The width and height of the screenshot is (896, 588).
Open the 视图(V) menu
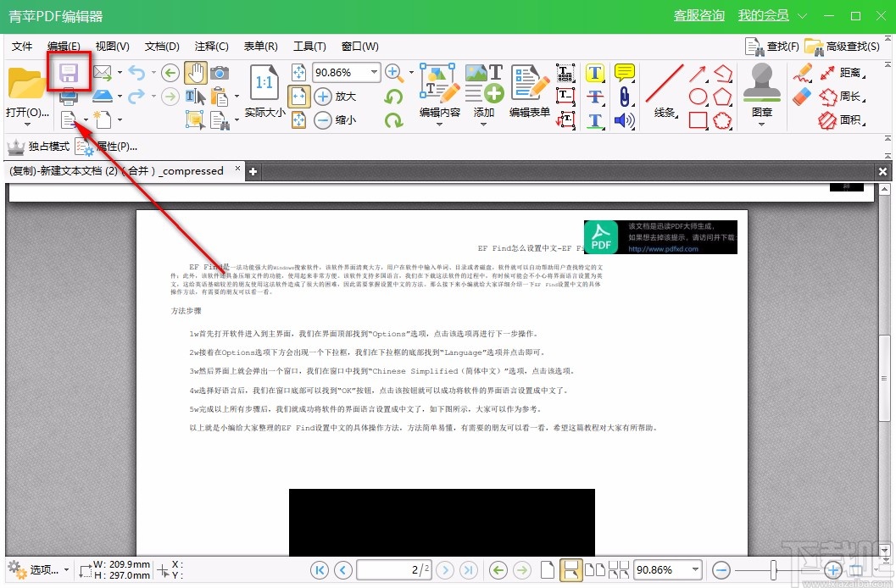[112, 47]
